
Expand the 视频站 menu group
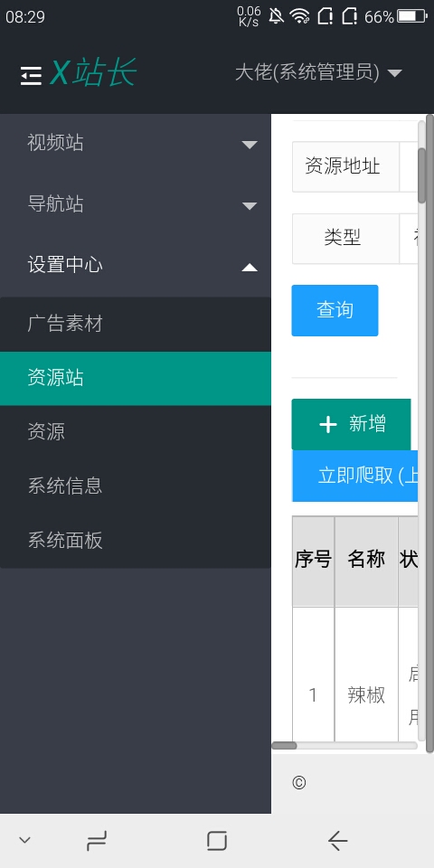(136, 144)
